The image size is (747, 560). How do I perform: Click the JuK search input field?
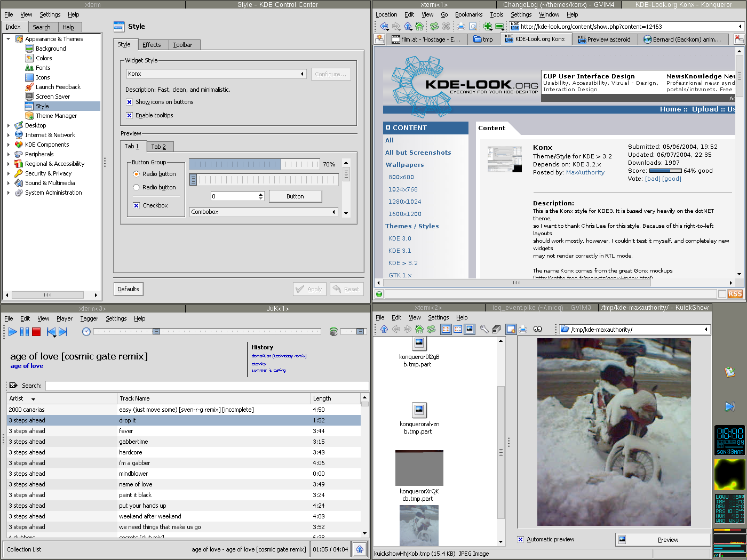pyautogui.click(x=207, y=386)
